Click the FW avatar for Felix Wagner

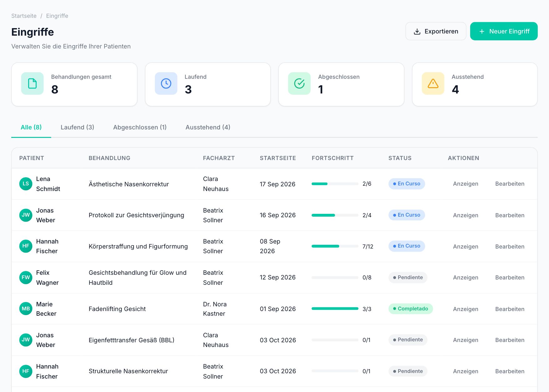(x=26, y=278)
